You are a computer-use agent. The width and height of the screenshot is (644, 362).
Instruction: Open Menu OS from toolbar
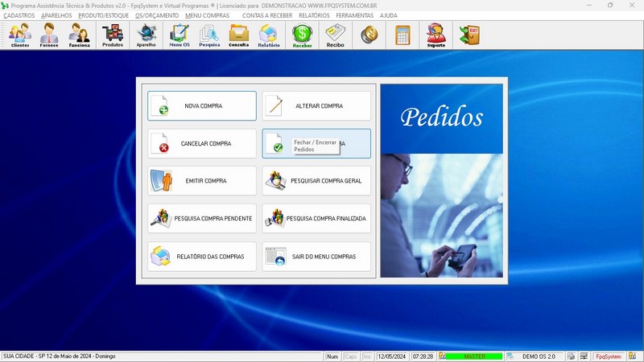[180, 35]
